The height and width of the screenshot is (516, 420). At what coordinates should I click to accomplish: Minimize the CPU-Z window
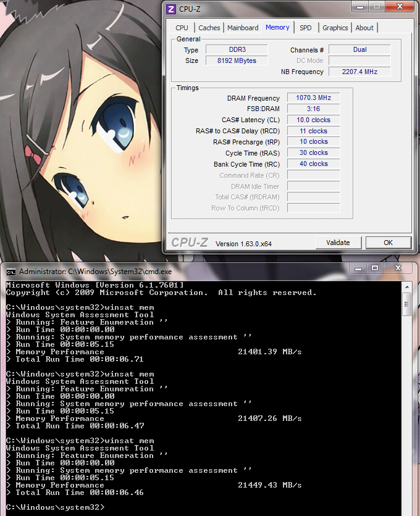(x=360, y=7)
